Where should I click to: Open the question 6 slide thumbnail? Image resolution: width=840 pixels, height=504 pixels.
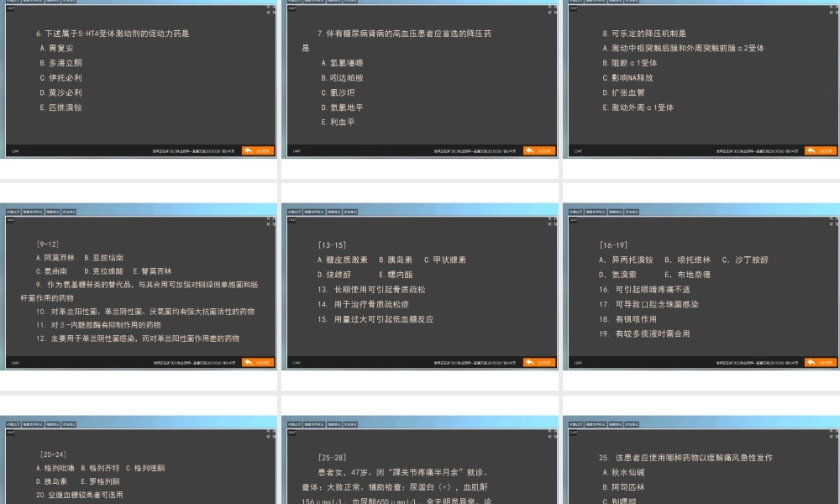[140, 81]
